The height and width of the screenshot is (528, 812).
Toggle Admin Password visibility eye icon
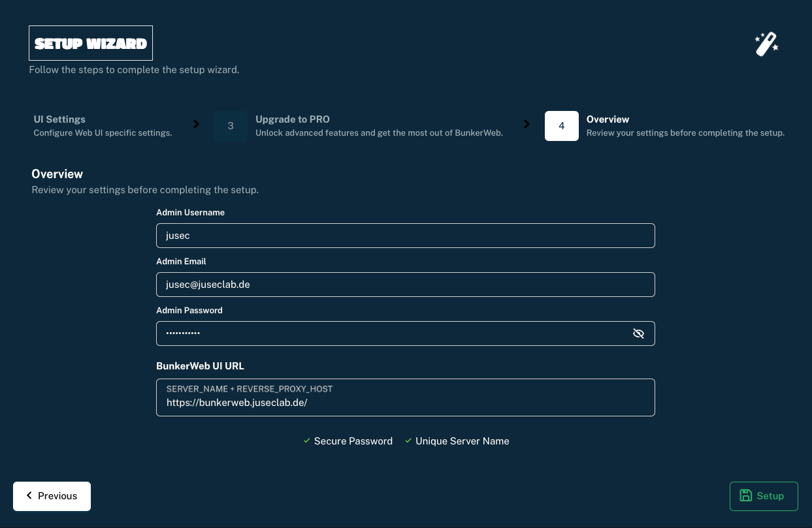[638, 334]
